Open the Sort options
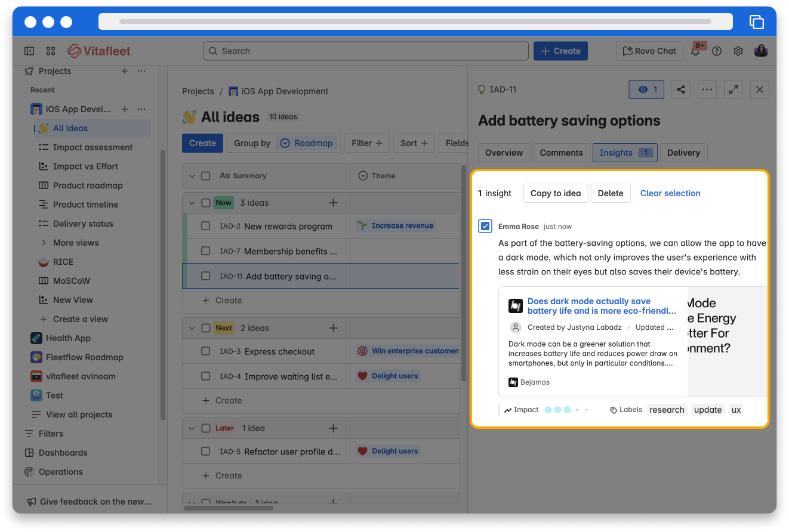 (414, 143)
